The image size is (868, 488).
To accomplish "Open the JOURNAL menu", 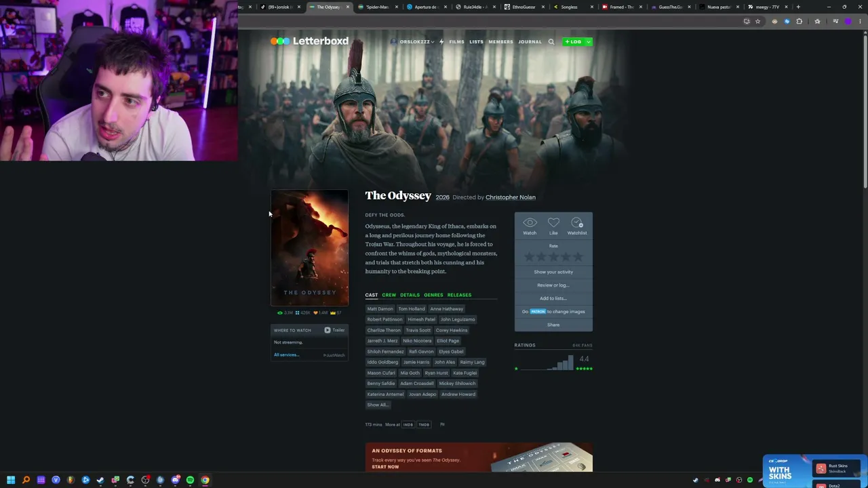I will click(x=530, y=42).
